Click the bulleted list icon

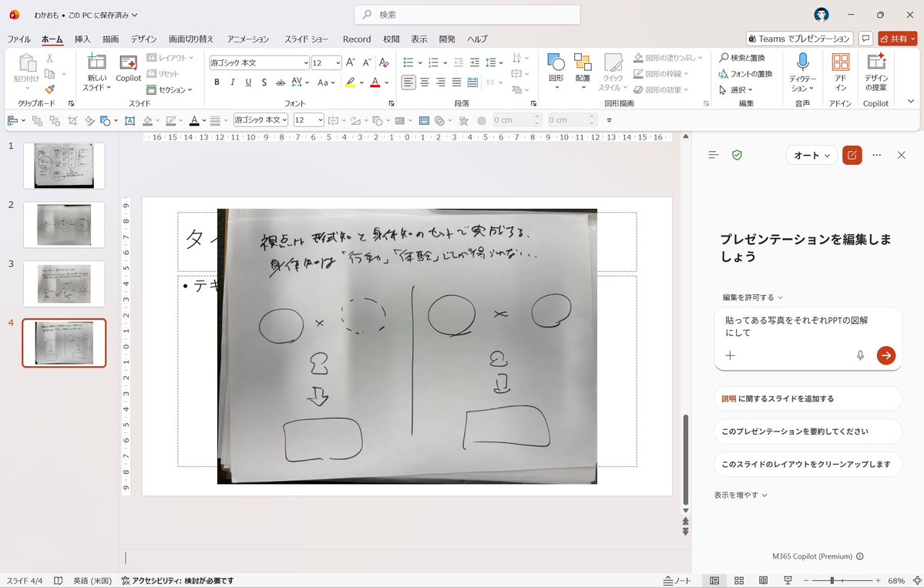(408, 62)
